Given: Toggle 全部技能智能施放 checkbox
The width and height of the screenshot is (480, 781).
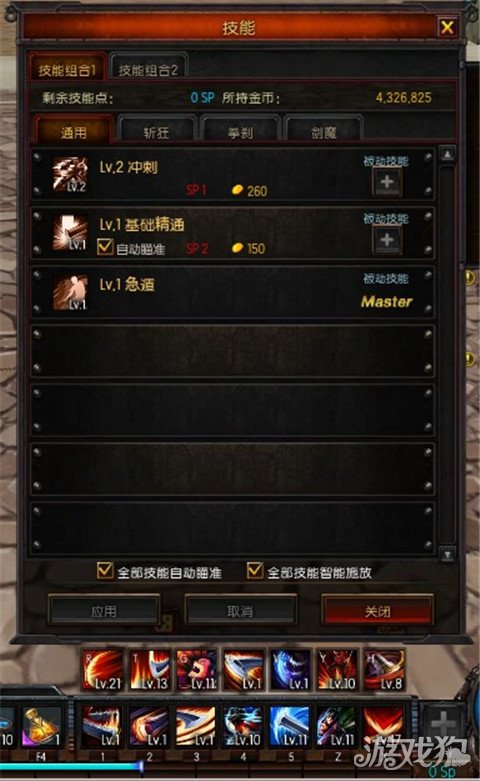Looking at the screenshot, I should 255,571.
